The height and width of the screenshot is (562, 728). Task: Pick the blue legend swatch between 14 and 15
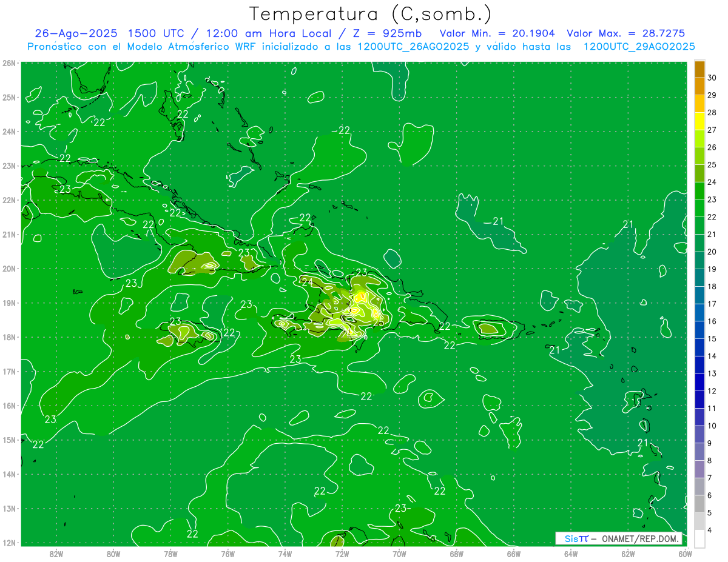(x=699, y=347)
